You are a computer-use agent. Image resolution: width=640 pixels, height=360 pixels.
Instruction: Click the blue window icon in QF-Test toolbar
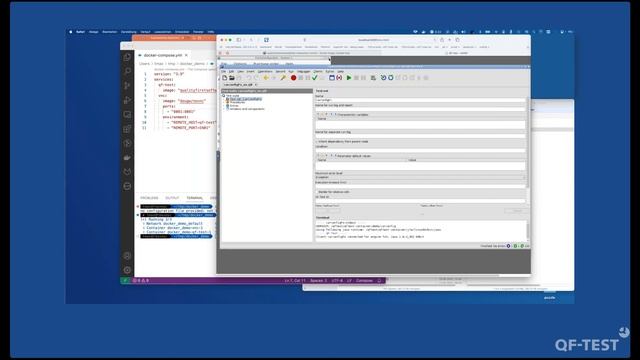[x=332, y=78]
